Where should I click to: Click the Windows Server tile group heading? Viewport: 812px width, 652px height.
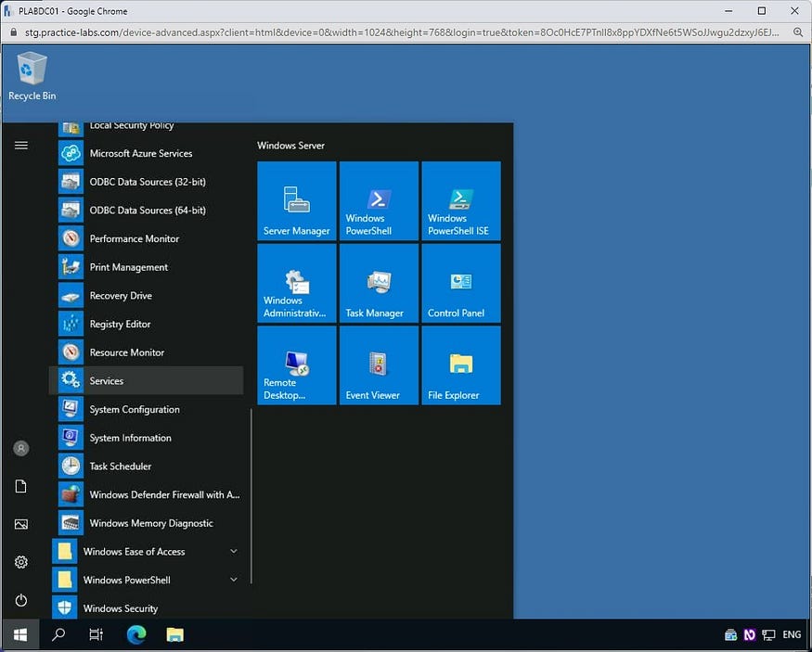click(291, 146)
